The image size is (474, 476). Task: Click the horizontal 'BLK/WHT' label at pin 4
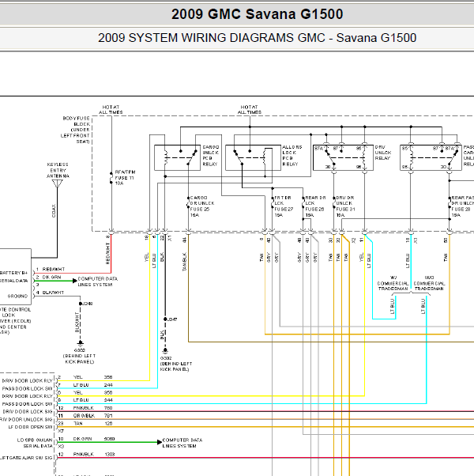(x=53, y=293)
